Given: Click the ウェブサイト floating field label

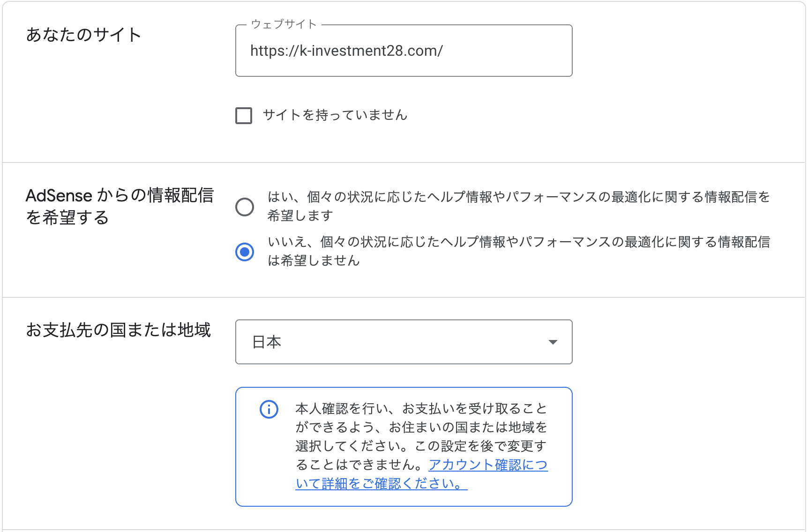Looking at the screenshot, I should [284, 24].
